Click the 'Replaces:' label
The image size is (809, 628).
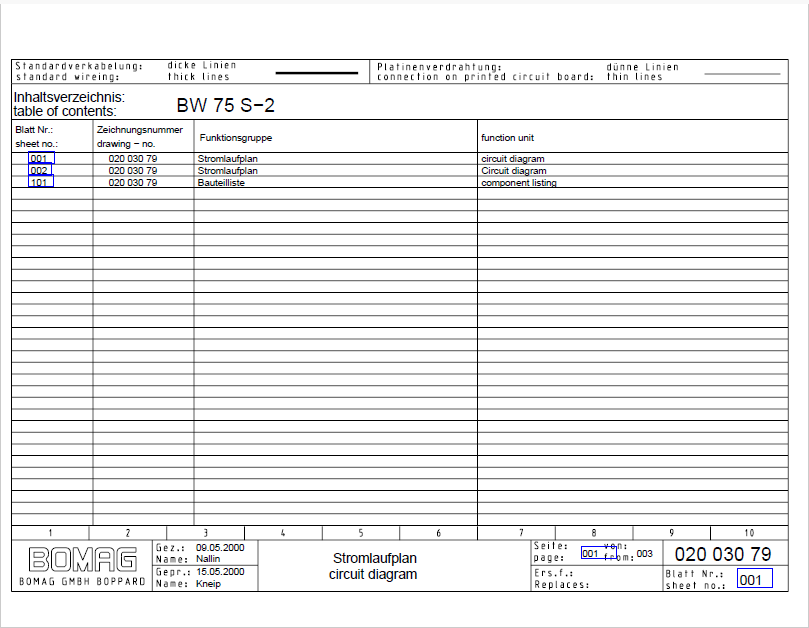[561, 585]
